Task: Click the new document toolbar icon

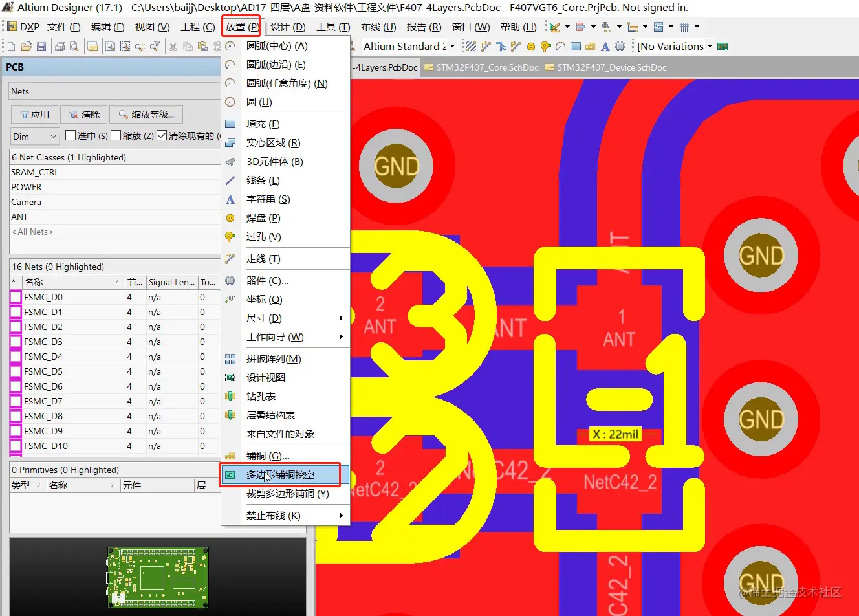Action: 11,47
